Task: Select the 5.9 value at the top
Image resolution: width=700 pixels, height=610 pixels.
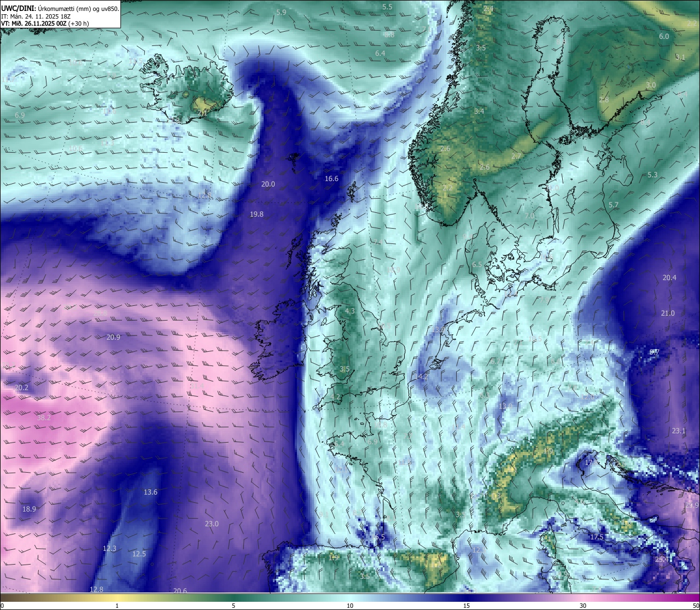Action: (281, 12)
